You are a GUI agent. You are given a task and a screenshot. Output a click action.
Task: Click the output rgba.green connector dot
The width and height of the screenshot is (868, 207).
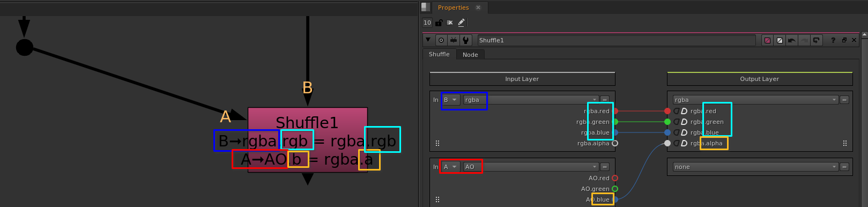[667, 122]
